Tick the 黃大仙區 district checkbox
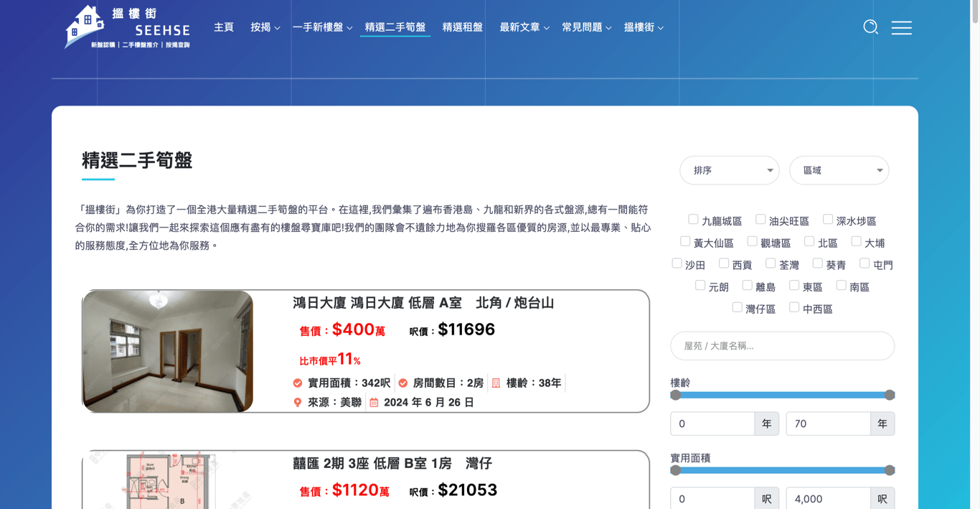The image size is (980, 509). point(685,241)
